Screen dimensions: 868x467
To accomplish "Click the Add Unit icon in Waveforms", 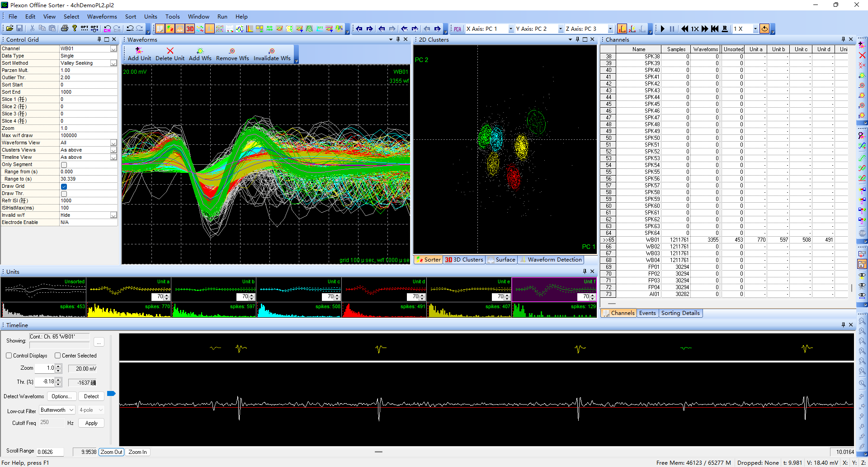I will 139,51.
